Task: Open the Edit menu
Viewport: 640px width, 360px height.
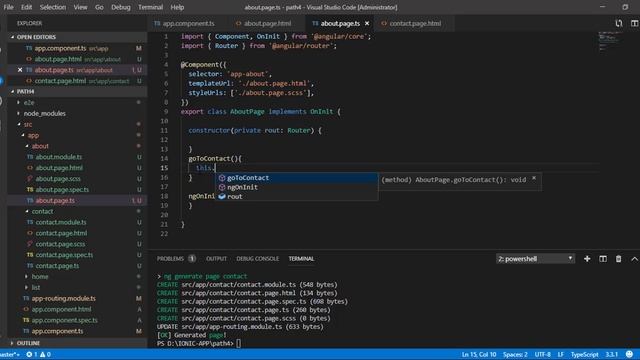Action: tap(27, 7)
